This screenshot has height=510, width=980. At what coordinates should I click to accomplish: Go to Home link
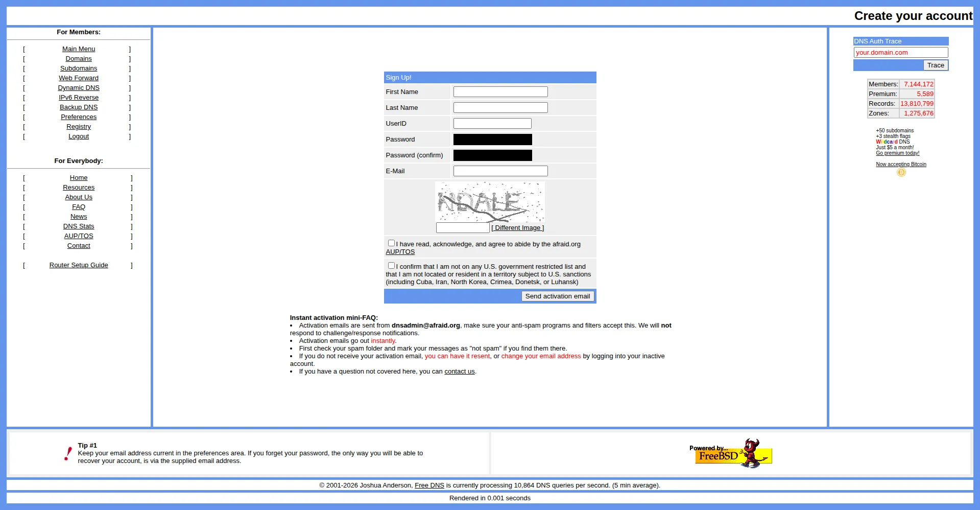[79, 178]
